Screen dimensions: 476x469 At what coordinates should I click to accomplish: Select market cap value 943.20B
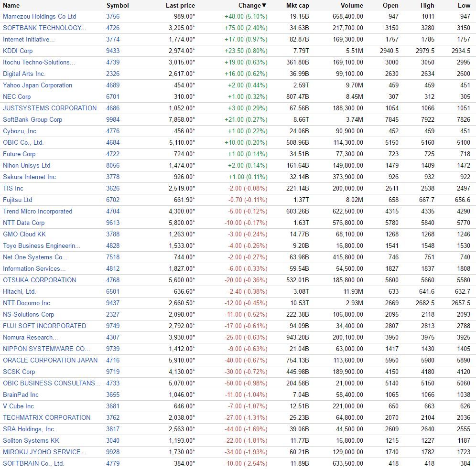click(x=297, y=337)
